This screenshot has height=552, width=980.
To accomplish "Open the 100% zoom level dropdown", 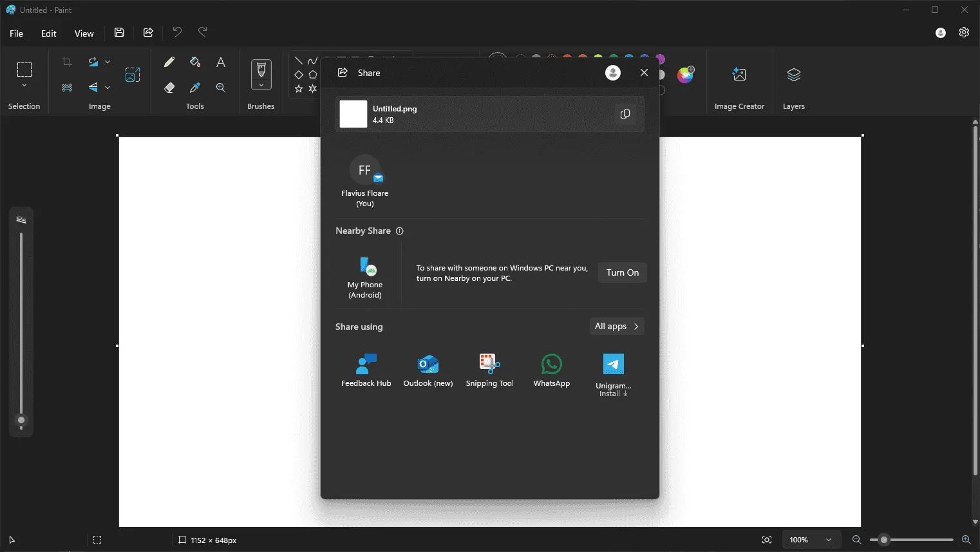I will (x=811, y=540).
